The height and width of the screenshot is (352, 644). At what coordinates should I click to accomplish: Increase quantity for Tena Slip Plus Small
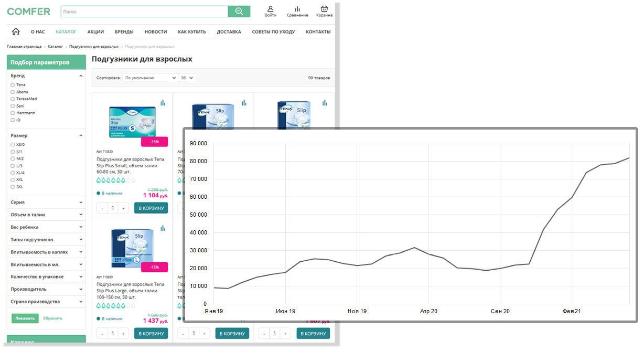124,208
